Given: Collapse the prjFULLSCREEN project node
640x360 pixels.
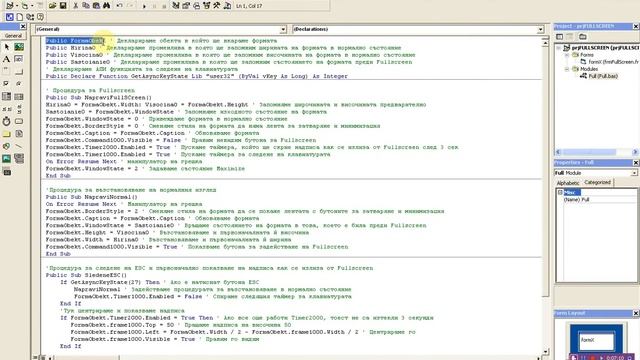Looking at the screenshot, I should pos(559,48).
